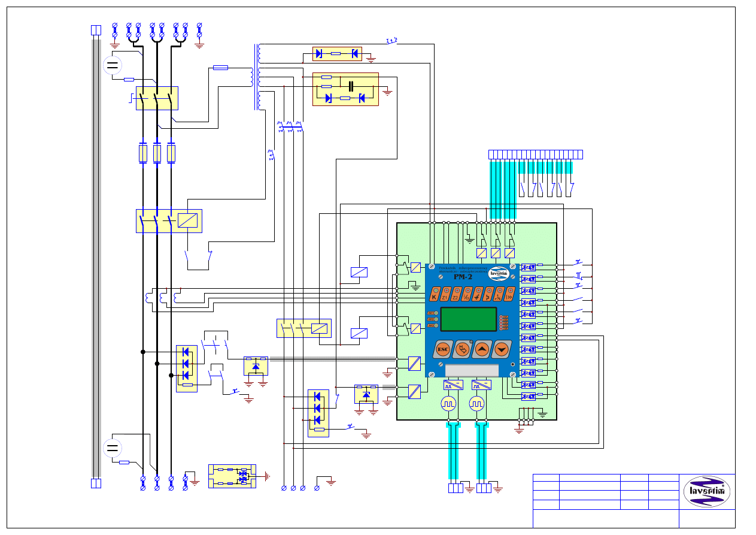Image resolution: width=756 pixels, height=535 pixels.
Task: Select the bottom-left DC source circle symbol
Action: click(x=112, y=448)
